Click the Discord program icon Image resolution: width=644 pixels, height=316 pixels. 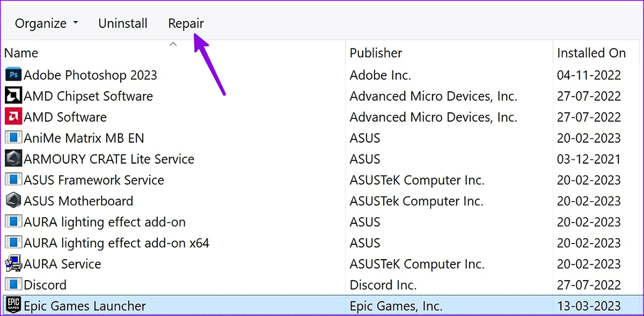(13, 285)
